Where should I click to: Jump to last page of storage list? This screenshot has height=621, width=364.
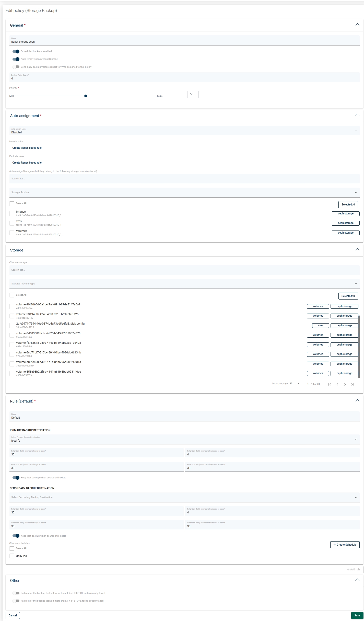(353, 384)
